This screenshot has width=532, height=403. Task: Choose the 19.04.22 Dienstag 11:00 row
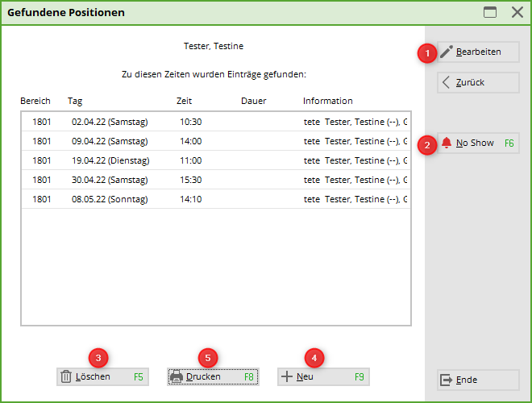(x=215, y=160)
